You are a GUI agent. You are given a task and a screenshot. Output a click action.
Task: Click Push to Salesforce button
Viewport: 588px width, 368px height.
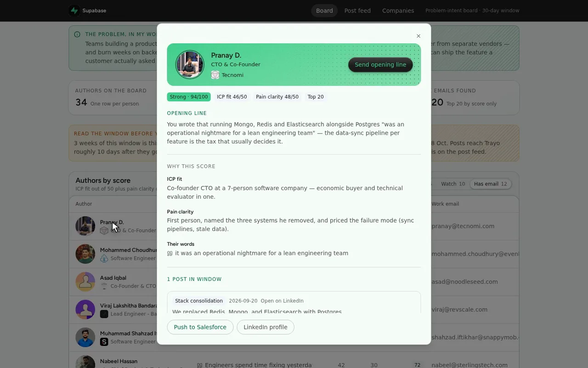tap(200, 327)
